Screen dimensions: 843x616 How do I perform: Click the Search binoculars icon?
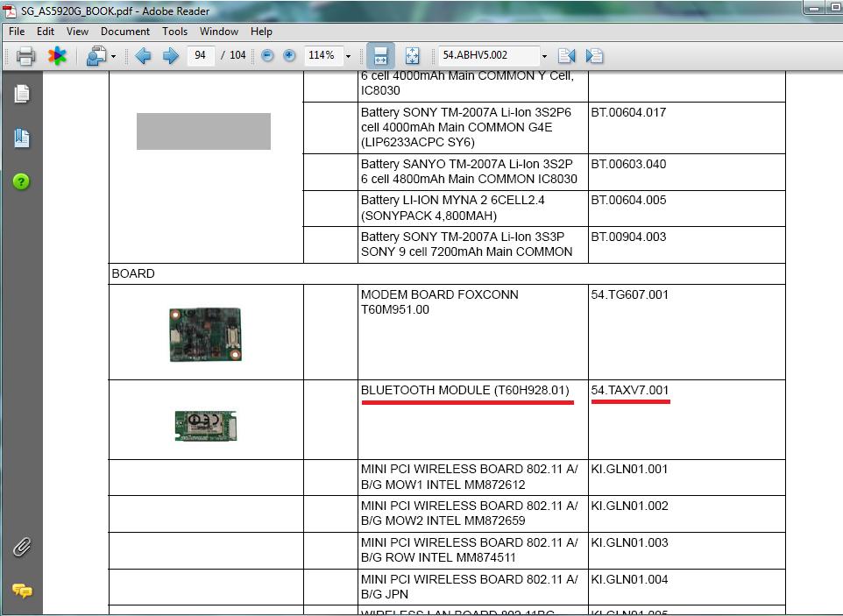click(96, 55)
